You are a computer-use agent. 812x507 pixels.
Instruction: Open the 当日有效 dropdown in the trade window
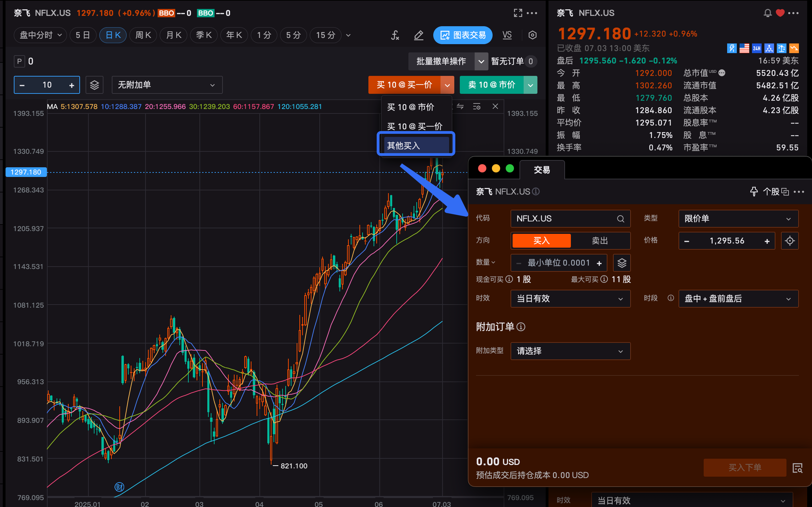coord(570,299)
